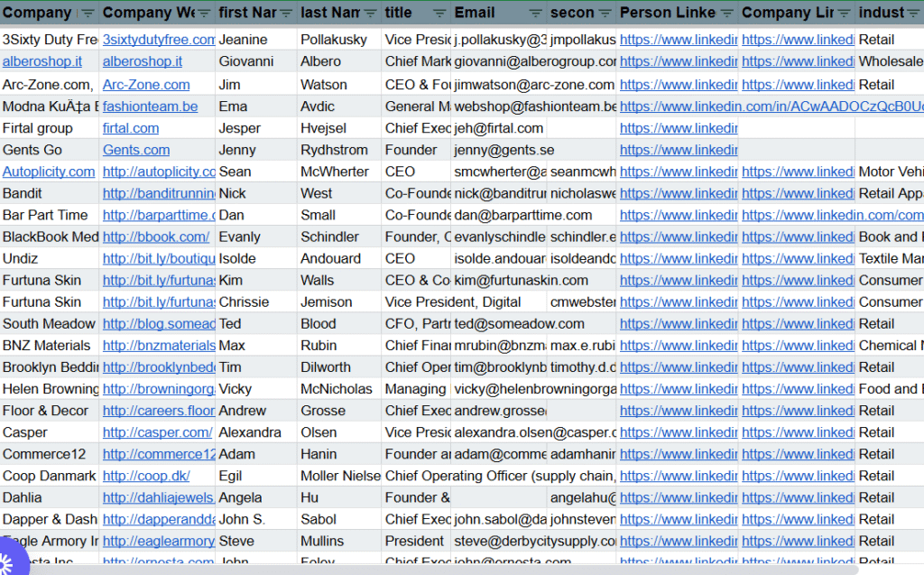Open the Company column filter
The image size is (924, 575).
[x=88, y=13]
